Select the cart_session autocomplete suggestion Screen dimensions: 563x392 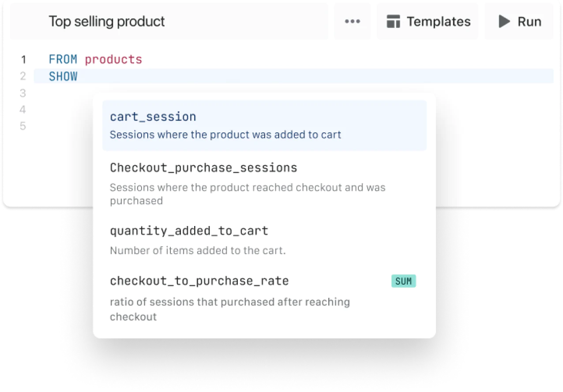tap(153, 117)
